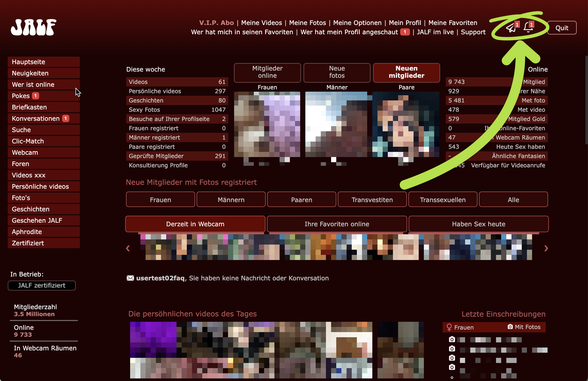
Task: Select the Neuen mitglieder tab
Action: tap(407, 72)
